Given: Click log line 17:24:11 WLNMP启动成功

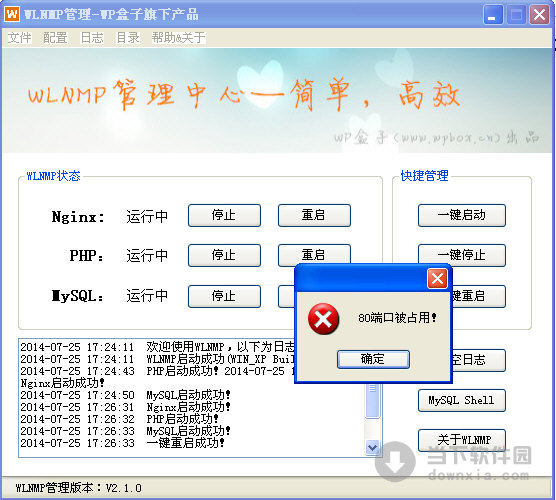Looking at the screenshot, I should coord(157,359).
